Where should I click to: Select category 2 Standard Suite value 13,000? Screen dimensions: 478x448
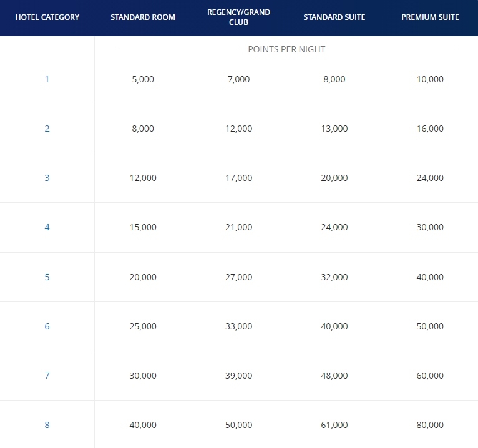click(334, 129)
